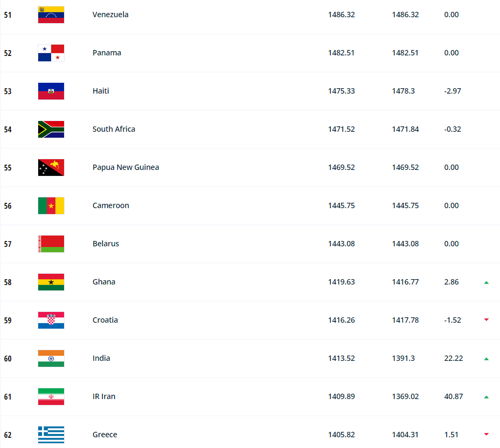The width and height of the screenshot is (500, 448).
Task: Open the Papua New Guinea team link
Action: (x=125, y=167)
